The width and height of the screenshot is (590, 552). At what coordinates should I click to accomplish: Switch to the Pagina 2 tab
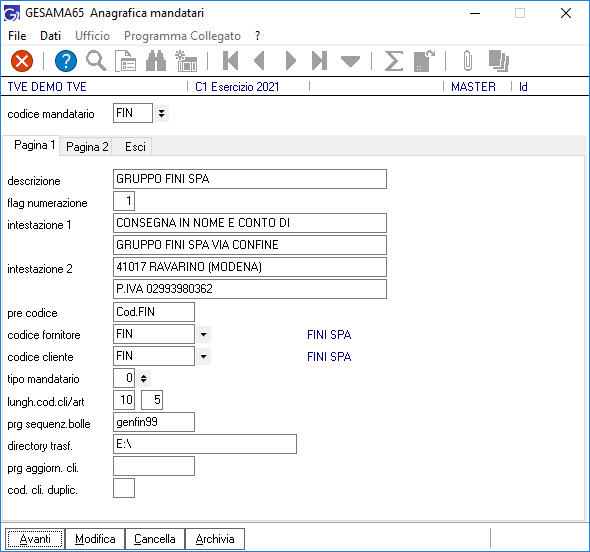click(87, 147)
